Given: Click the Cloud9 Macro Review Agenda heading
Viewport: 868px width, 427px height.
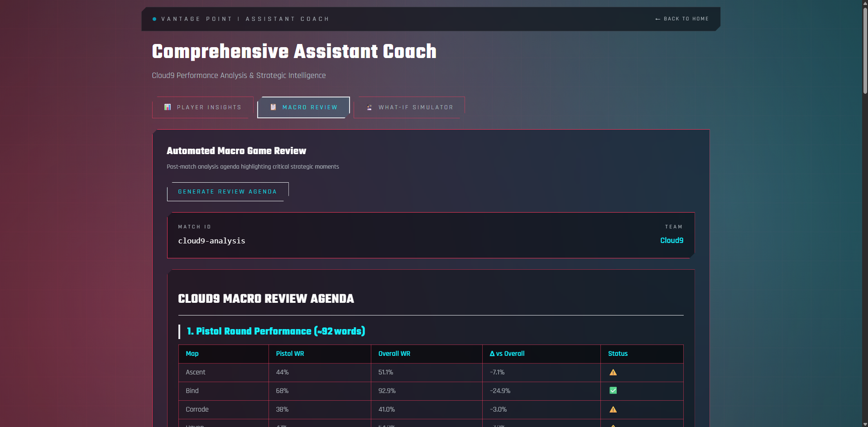Looking at the screenshot, I should (x=266, y=299).
